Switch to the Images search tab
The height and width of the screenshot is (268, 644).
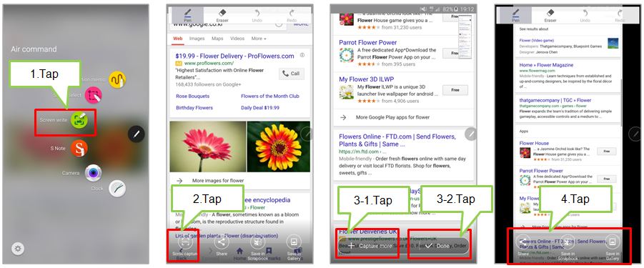coord(197,39)
